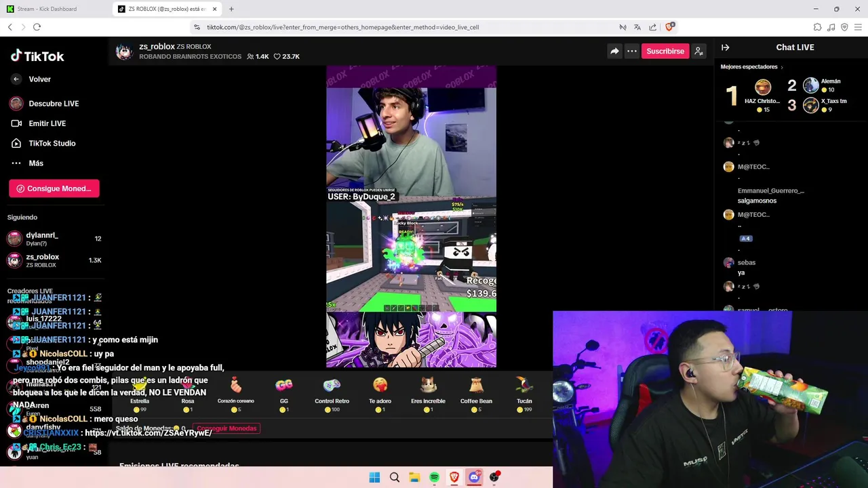Open the browser hamburger menu
Screen dimensions: 868x488
[858, 27]
